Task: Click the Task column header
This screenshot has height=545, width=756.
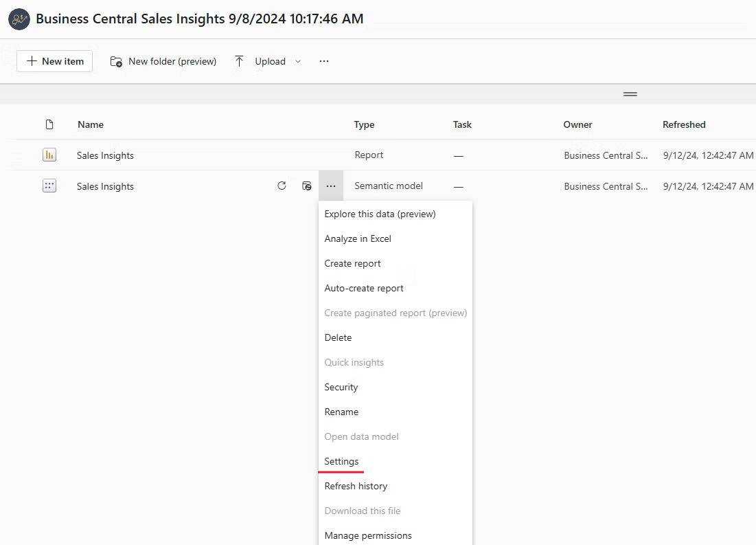Action: click(x=462, y=124)
